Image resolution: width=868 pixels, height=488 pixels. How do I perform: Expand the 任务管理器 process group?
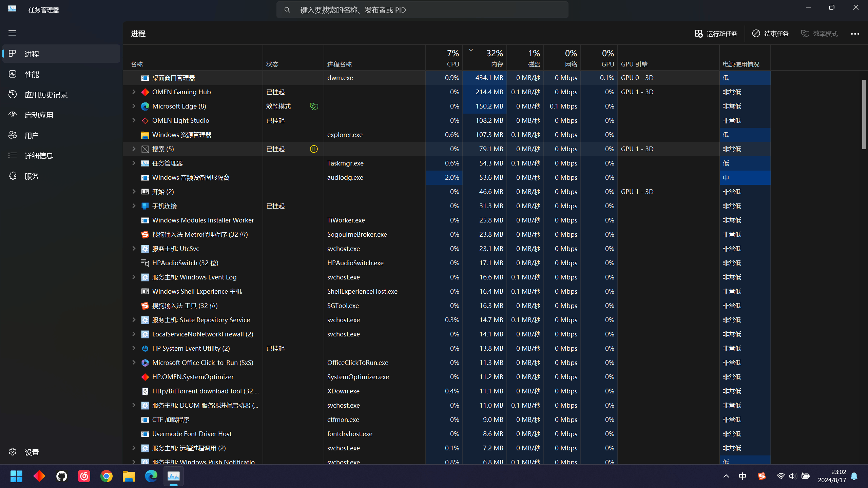coord(134,163)
